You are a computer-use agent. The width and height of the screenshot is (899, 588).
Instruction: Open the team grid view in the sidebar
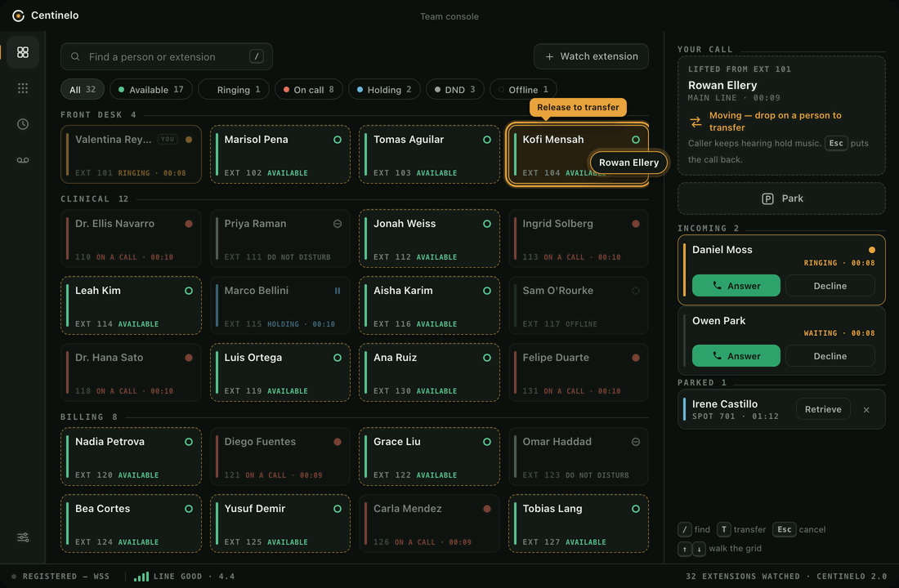pos(23,53)
